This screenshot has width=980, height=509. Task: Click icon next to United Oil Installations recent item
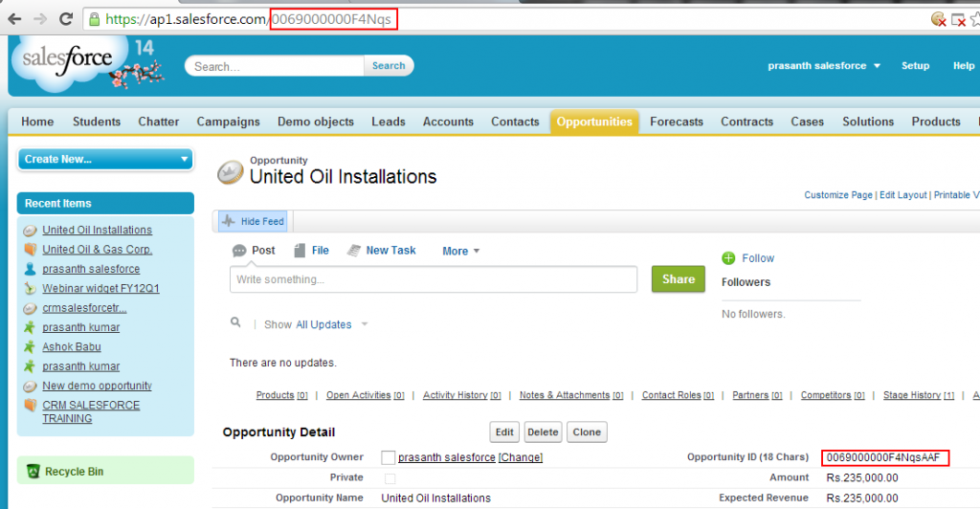30,231
